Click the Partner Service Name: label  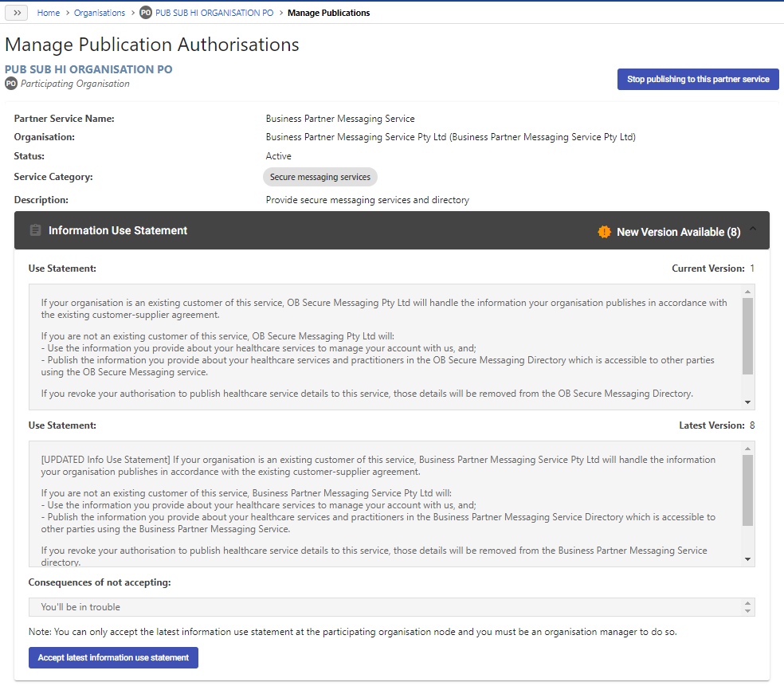(x=64, y=119)
